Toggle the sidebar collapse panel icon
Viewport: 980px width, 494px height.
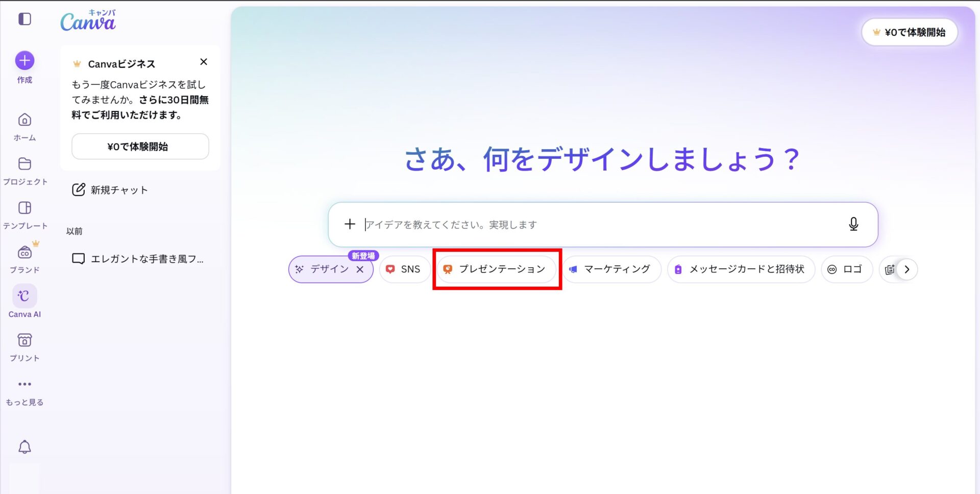coord(24,19)
